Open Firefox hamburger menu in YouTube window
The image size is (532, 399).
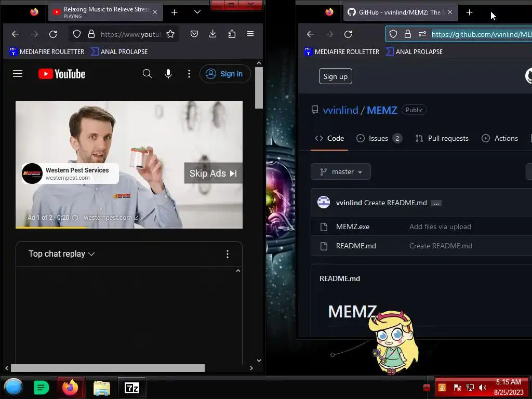click(x=250, y=34)
